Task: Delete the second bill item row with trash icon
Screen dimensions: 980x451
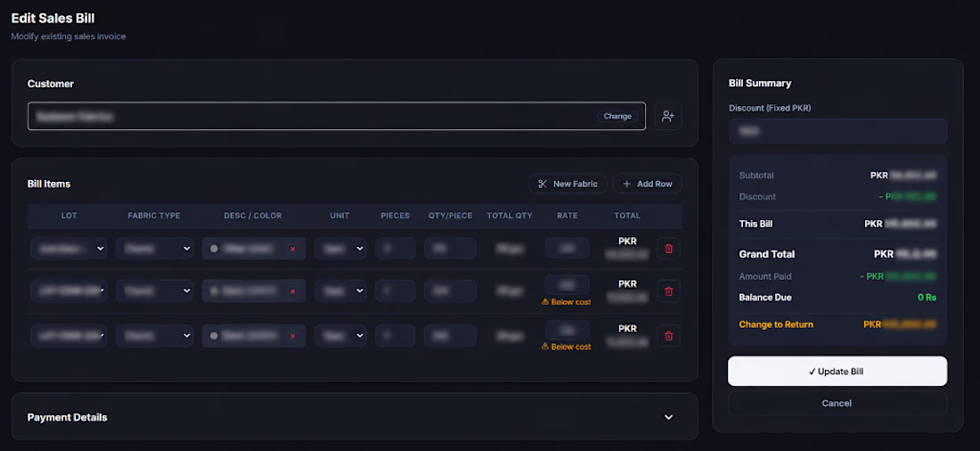Action: (x=669, y=291)
